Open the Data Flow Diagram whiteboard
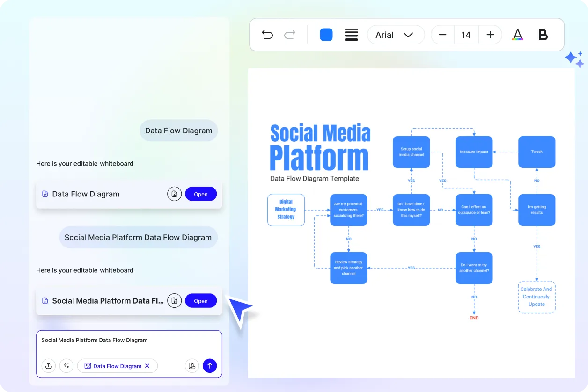Screen dimensions: 588x392 [x=201, y=194]
